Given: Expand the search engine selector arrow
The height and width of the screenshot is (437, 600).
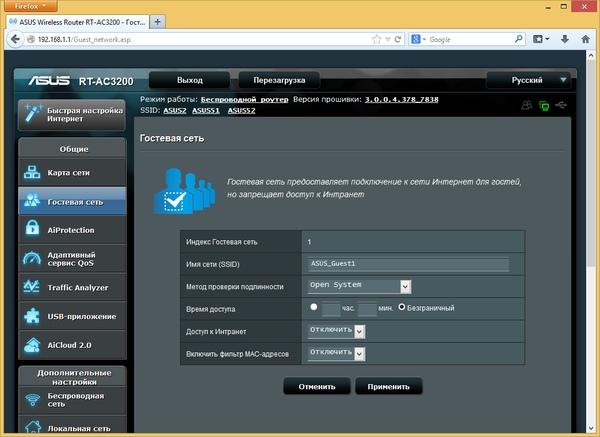Looking at the screenshot, I should 424,39.
